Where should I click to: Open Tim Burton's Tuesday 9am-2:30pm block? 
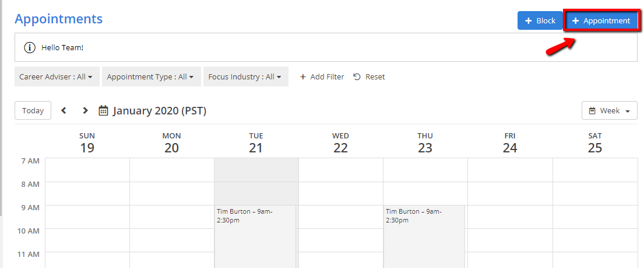(255, 234)
